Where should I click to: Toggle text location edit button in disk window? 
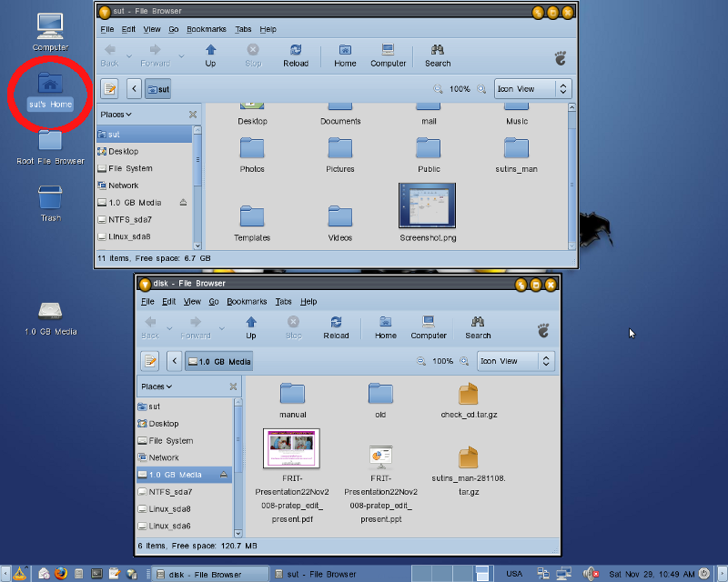[150, 361]
